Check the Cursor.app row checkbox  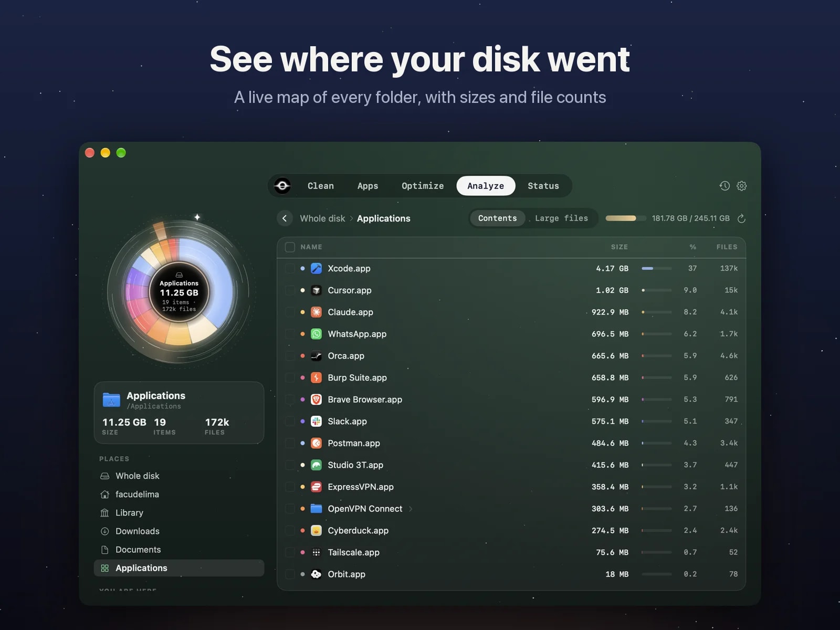(290, 290)
